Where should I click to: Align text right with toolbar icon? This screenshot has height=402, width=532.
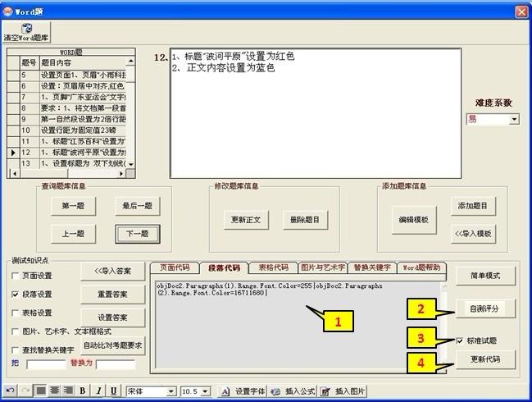point(68,391)
